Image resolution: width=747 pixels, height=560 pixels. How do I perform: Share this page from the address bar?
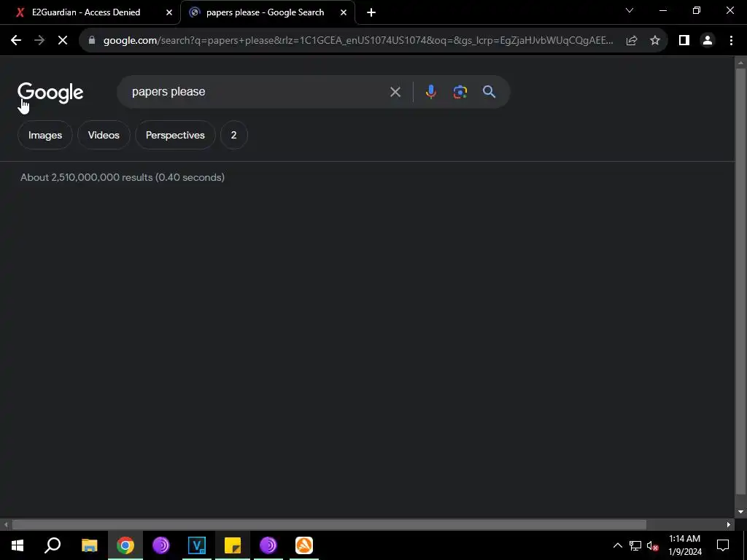click(x=632, y=41)
